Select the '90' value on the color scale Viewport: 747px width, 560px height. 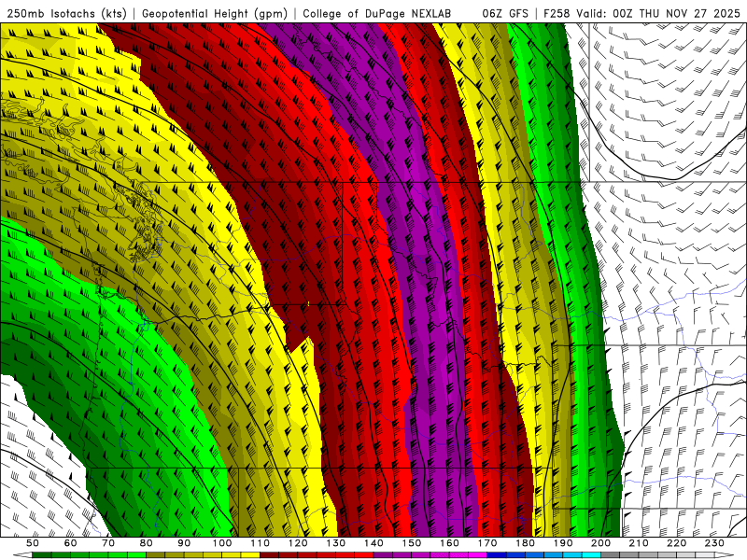point(184,543)
